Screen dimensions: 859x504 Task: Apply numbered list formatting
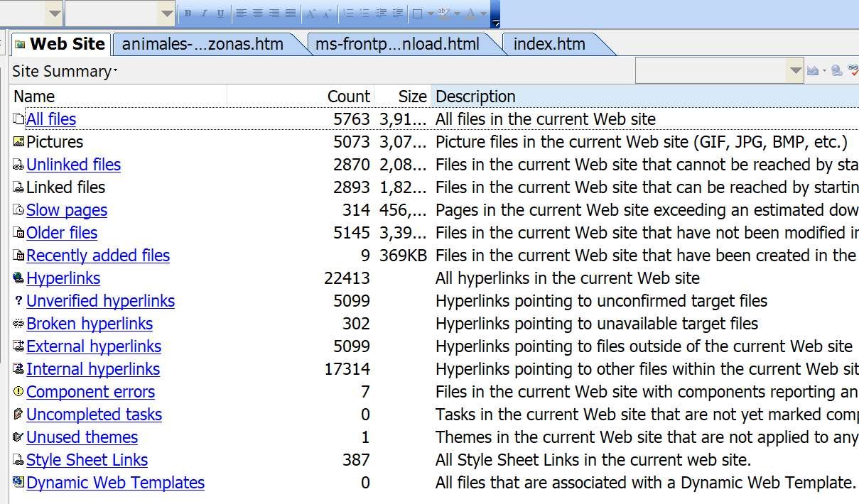pyautogui.click(x=348, y=13)
